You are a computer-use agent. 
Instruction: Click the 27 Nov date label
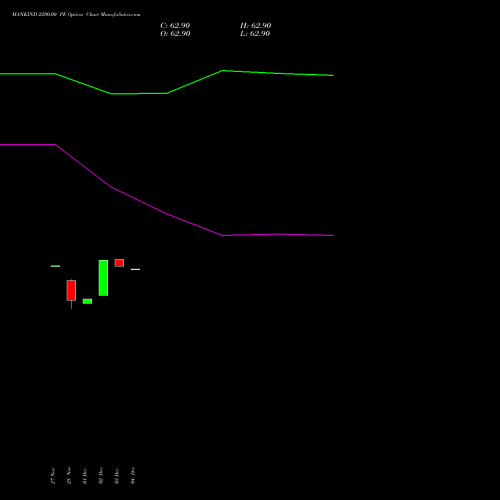pos(53,476)
